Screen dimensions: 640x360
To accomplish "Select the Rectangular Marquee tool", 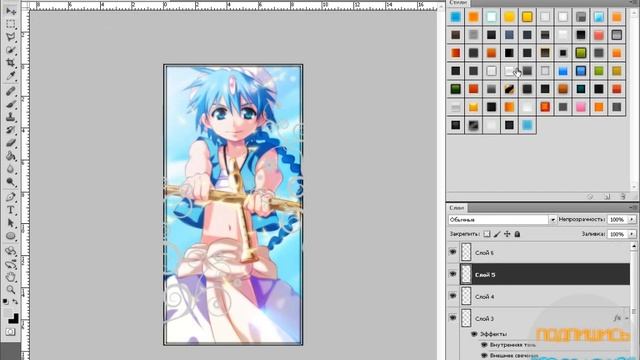I will 11,24.
